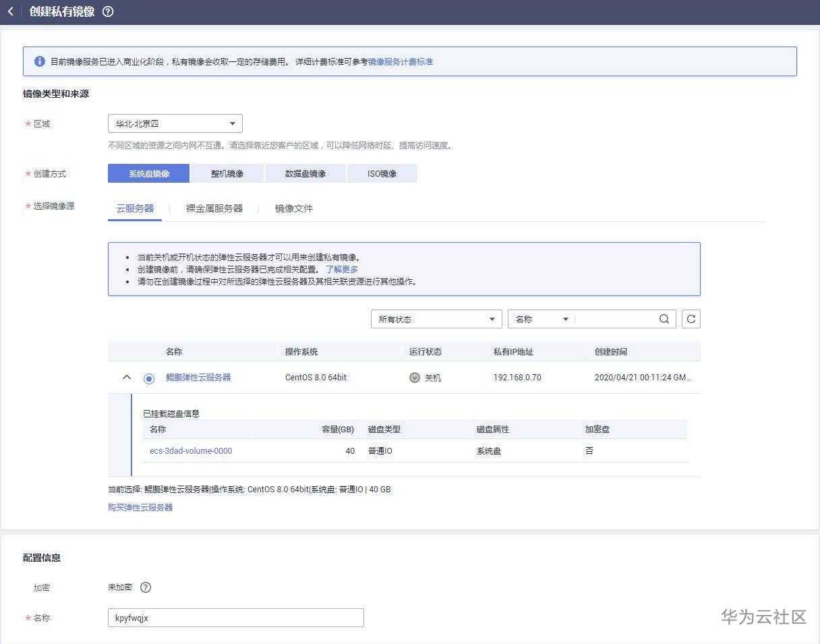The width and height of the screenshot is (820, 644).
Task: Click the 当前选择 summary line
Action: point(250,489)
